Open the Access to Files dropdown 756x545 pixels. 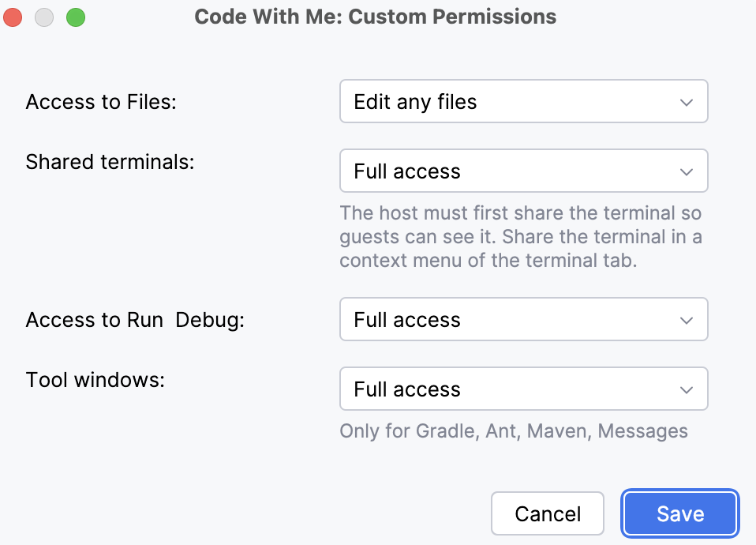523,101
